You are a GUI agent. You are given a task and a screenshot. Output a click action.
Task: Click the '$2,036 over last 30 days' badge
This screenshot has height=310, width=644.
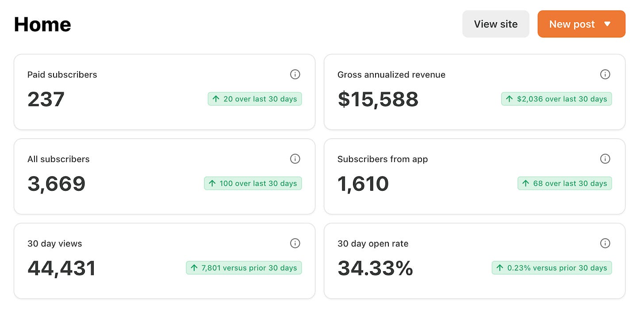556,99
